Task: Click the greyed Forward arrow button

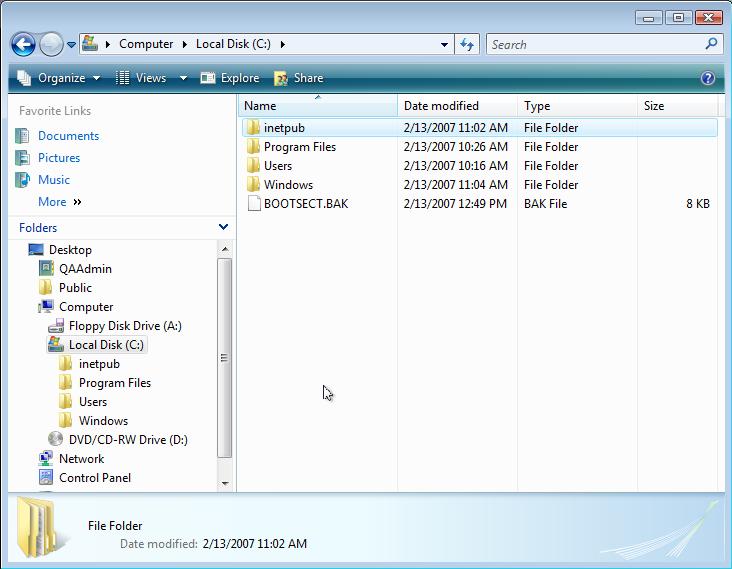Action: pos(51,45)
